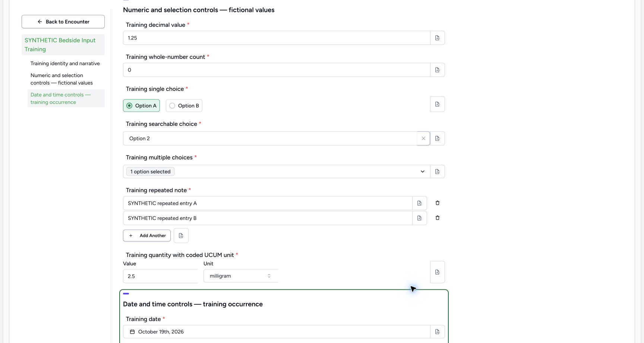Screen dimensions: 644x343
Task: Click the 'Date and time controls — training occurrence' heading
Action: click(193, 304)
